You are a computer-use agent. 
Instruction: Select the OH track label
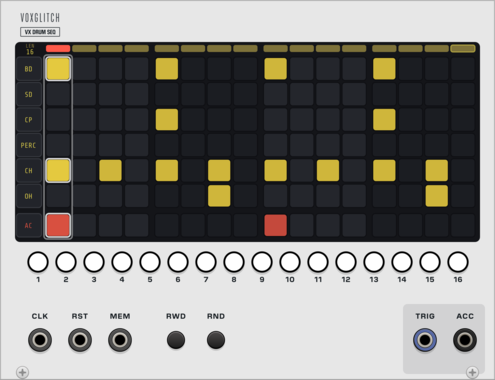click(29, 196)
